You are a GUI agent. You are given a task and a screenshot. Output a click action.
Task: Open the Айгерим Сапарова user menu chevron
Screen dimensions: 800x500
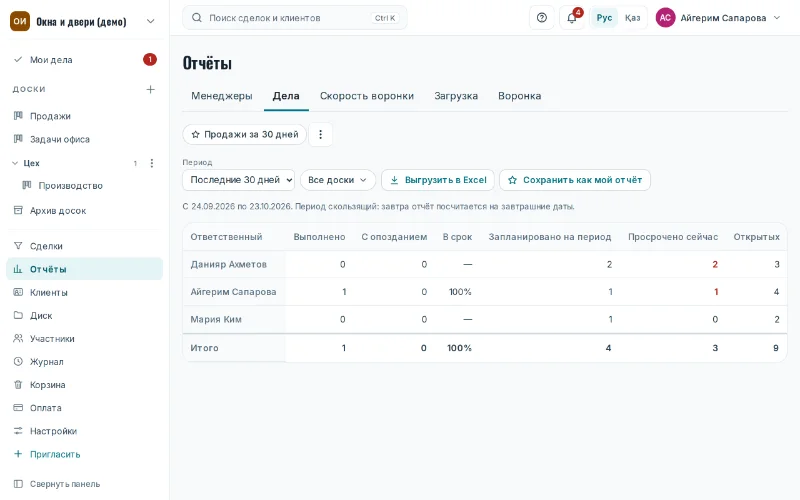(777, 18)
